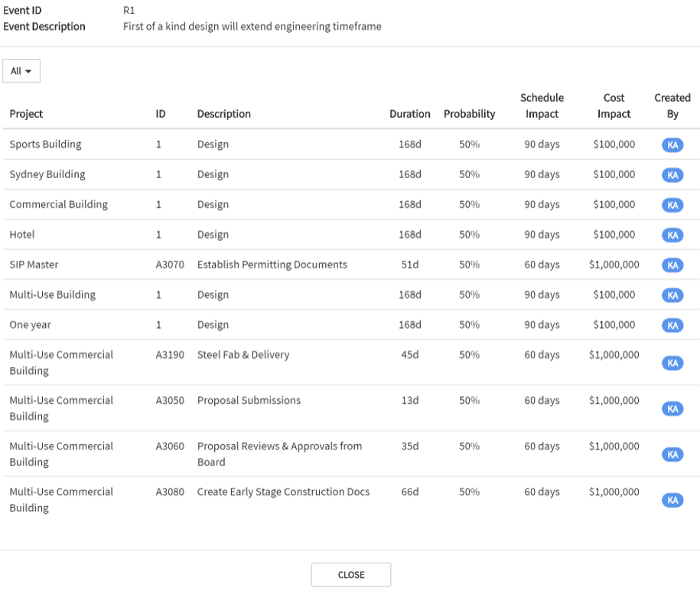Image resolution: width=700 pixels, height=591 pixels.
Task: Open the All filter dropdown
Action: coord(21,71)
